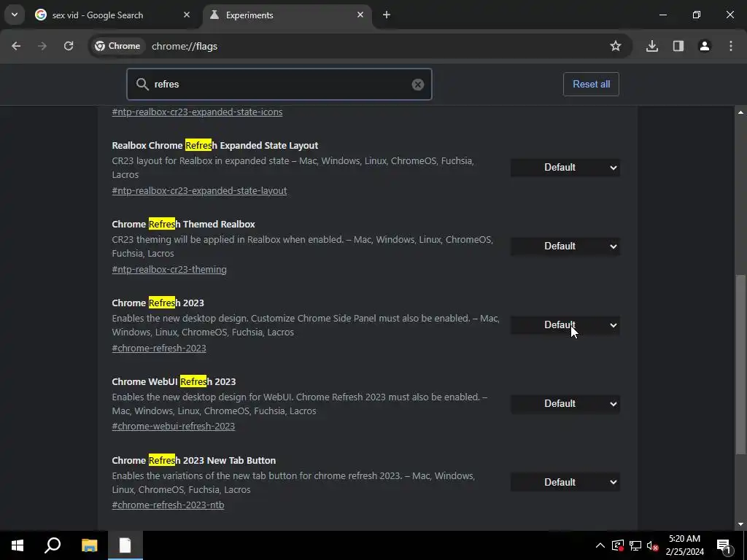747x560 pixels.
Task: Close the Experiments tab
Action: point(360,15)
